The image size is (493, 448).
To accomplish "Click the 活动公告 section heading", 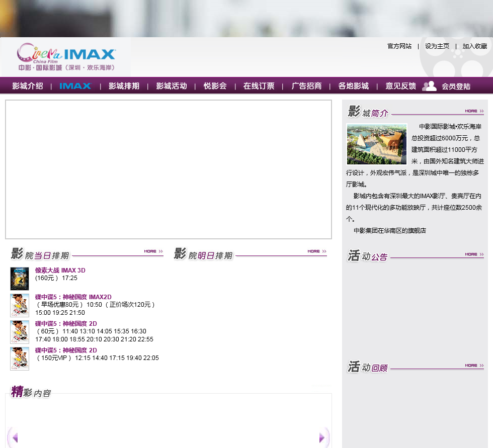I will 367,256.
